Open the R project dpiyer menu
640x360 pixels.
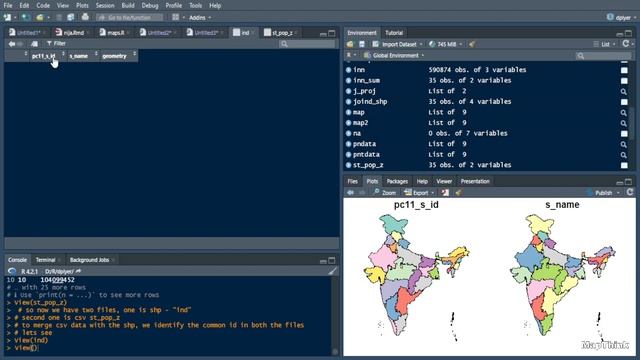(x=622, y=18)
